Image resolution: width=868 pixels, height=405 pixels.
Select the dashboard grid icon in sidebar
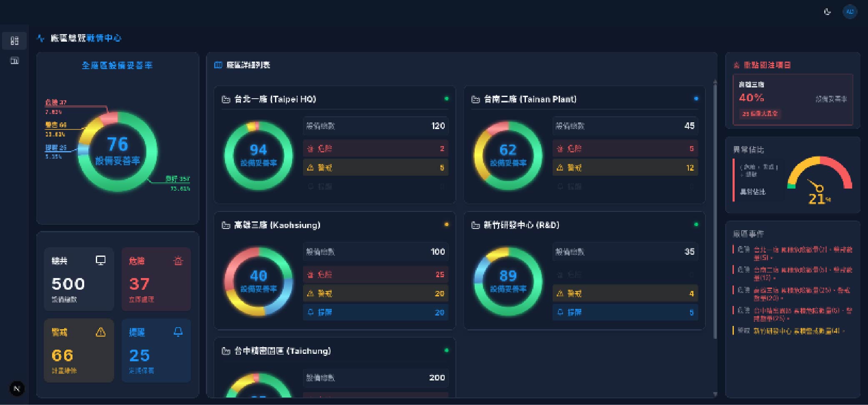coord(15,40)
